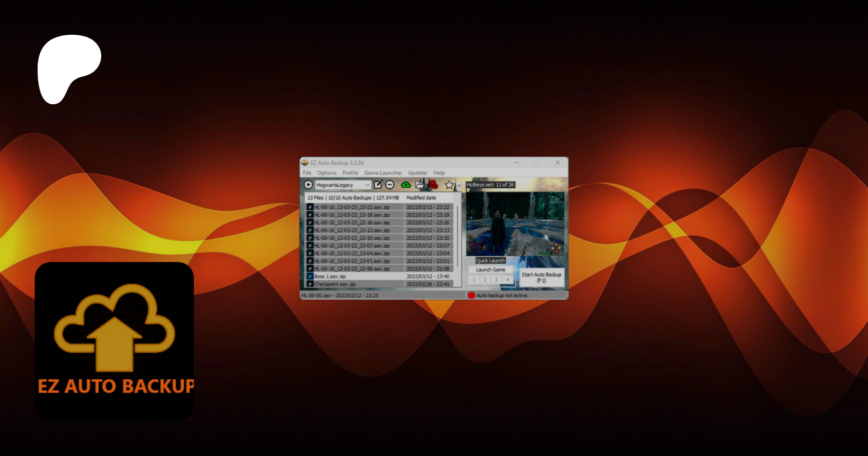
Task: Open the Options menu
Action: pos(326,173)
